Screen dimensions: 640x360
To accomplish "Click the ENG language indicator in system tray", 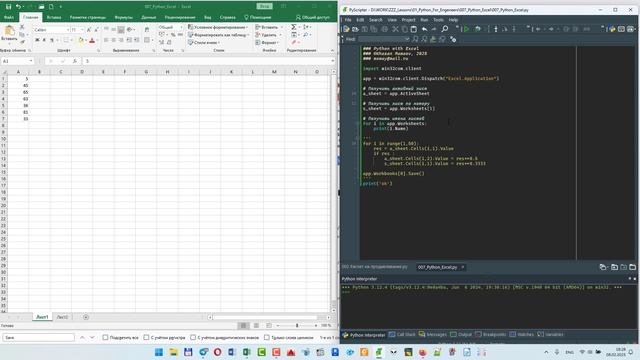I will click(569, 352).
